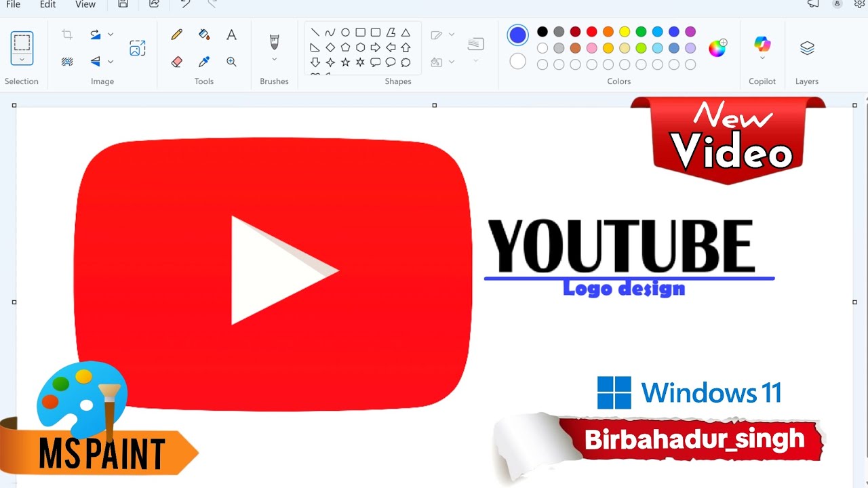
Task: Choose the Oval shape
Action: coord(345,33)
